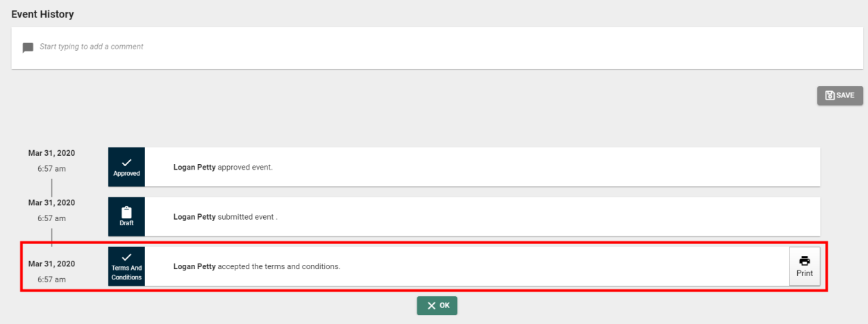
Task: Click the printer icon in Print button
Action: tap(805, 261)
